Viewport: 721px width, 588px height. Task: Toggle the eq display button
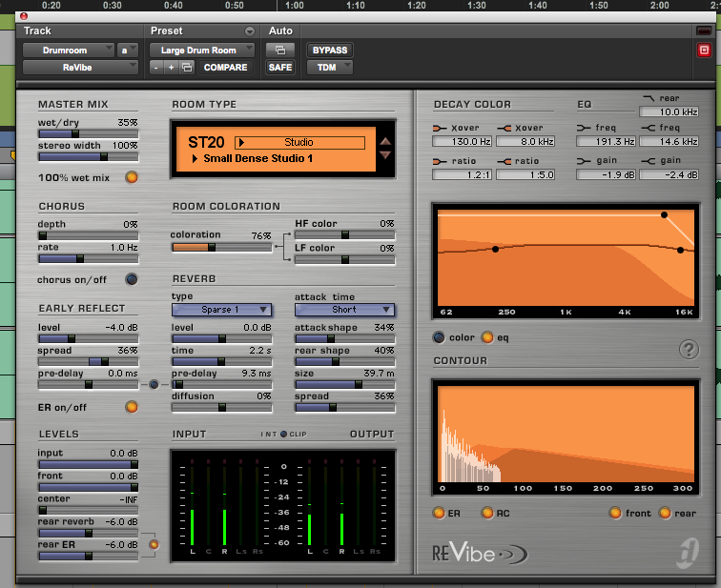[487, 337]
